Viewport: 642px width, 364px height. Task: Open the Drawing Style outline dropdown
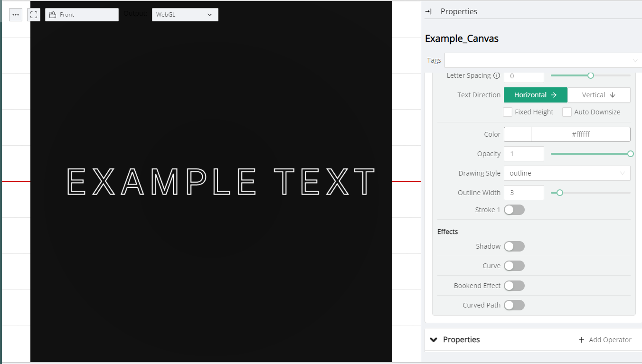566,173
